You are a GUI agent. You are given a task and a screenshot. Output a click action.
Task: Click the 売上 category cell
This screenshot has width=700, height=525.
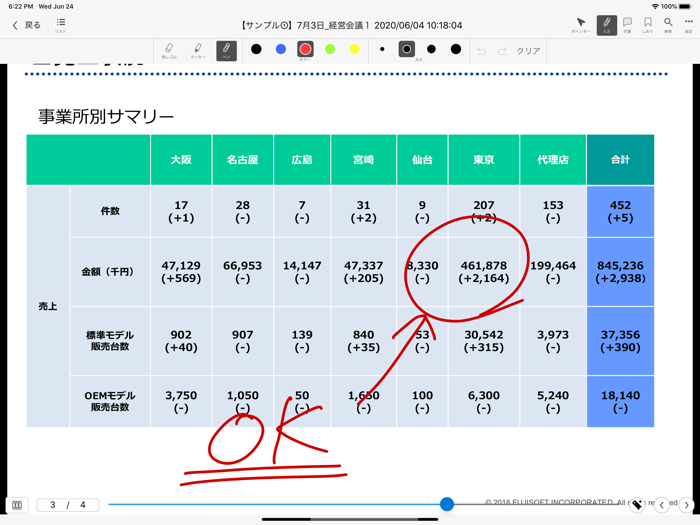48,306
